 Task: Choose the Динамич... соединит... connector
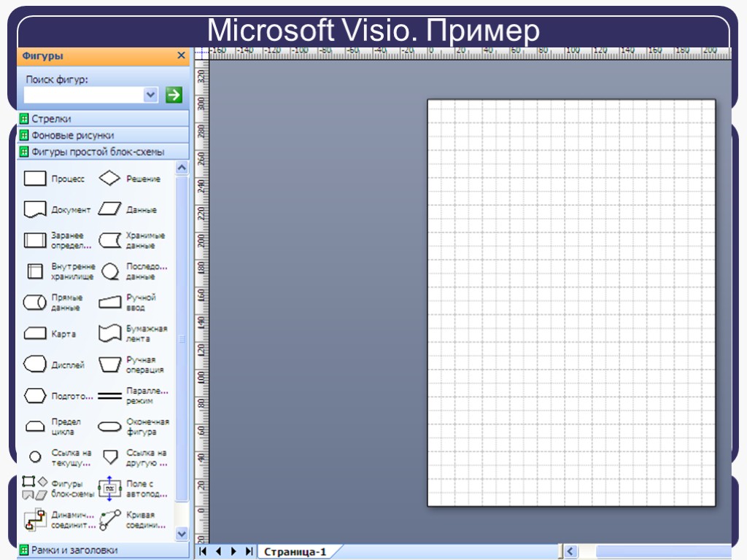click(35, 519)
